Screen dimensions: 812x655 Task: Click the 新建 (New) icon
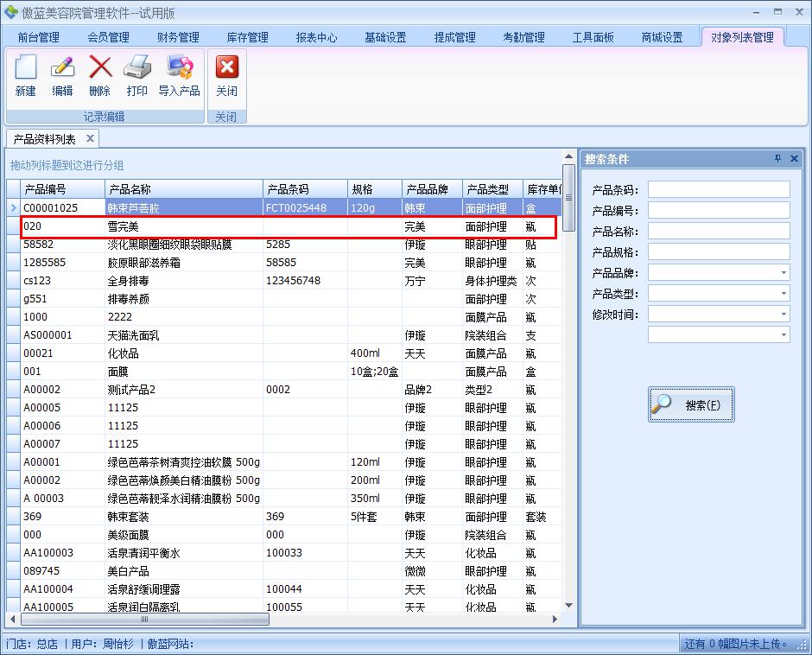point(26,68)
